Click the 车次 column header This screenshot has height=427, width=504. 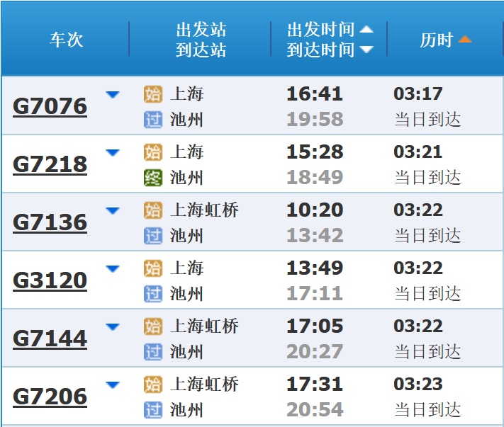pyautogui.click(x=66, y=40)
